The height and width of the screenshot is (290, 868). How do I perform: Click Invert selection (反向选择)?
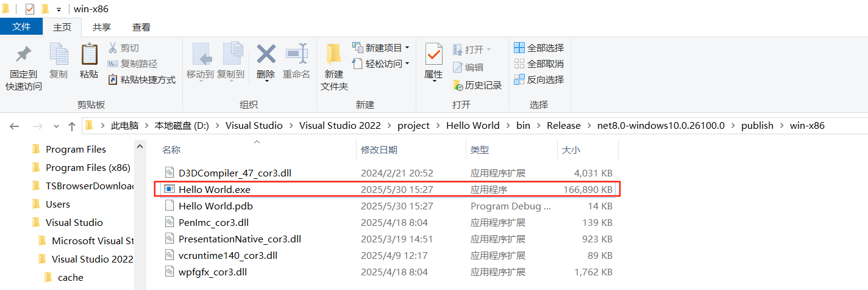tap(539, 79)
